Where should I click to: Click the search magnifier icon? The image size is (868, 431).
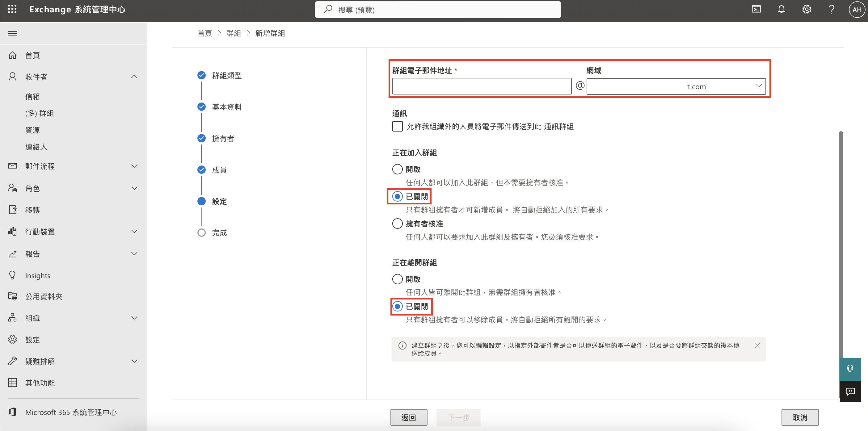[327, 10]
